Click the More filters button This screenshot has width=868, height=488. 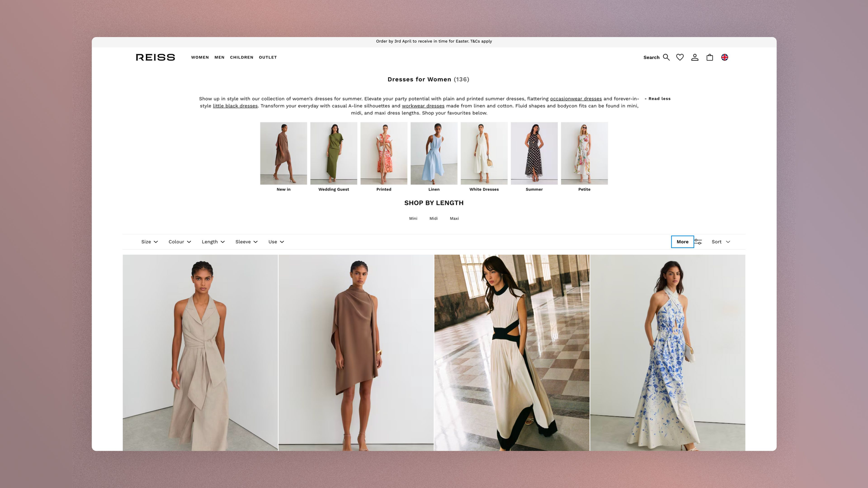(682, 242)
